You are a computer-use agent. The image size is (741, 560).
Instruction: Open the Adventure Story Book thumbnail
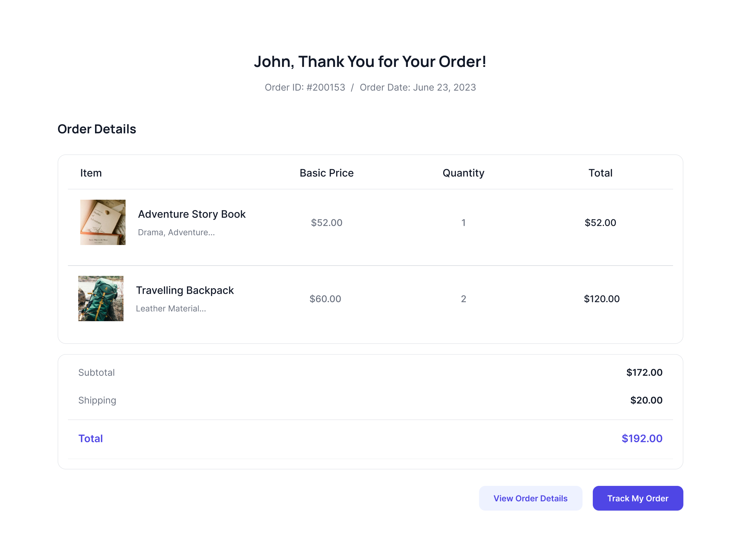(103, 222)
